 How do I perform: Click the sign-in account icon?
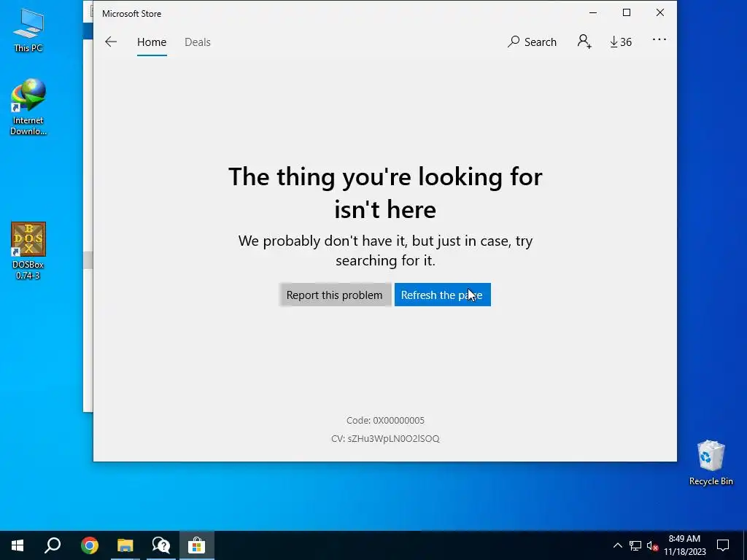(584, 42)
